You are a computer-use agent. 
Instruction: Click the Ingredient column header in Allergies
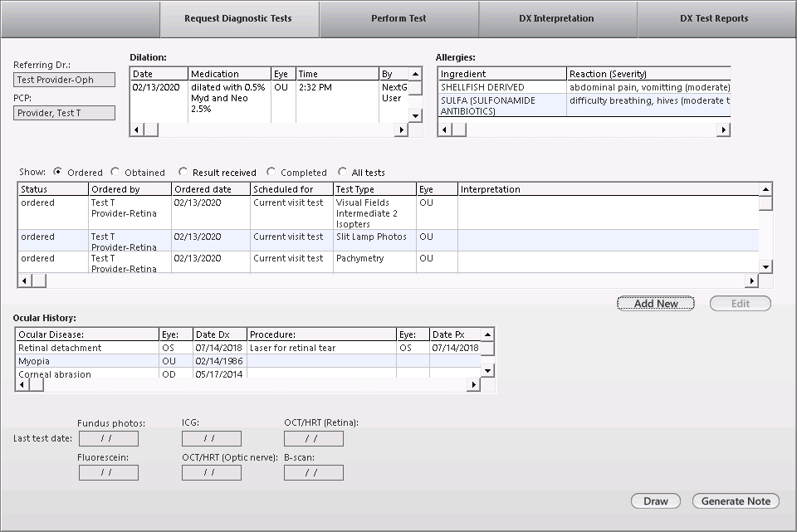(x=502, y=74)
